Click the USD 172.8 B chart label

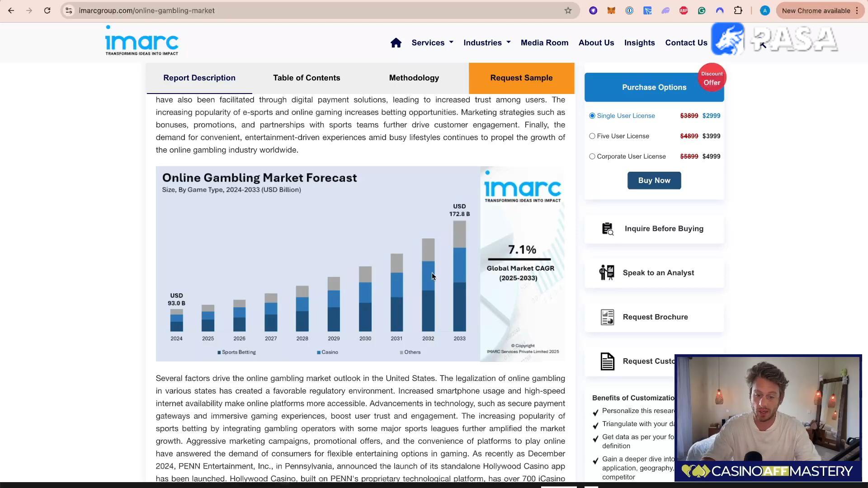[459, 210]
